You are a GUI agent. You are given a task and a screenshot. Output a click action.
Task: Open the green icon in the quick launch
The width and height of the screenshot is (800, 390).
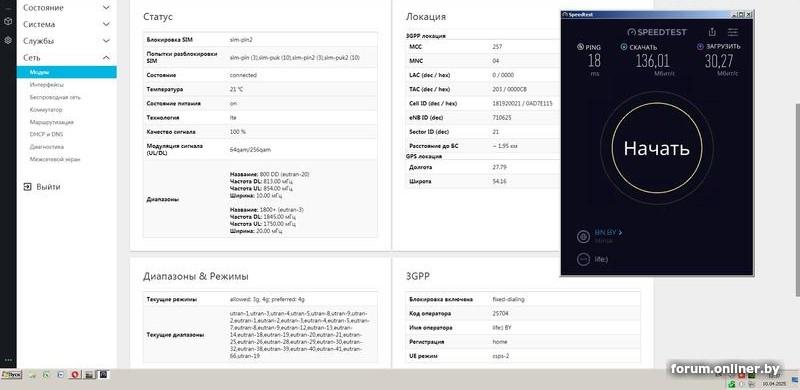pyautogui.click(x=46, y=374)
